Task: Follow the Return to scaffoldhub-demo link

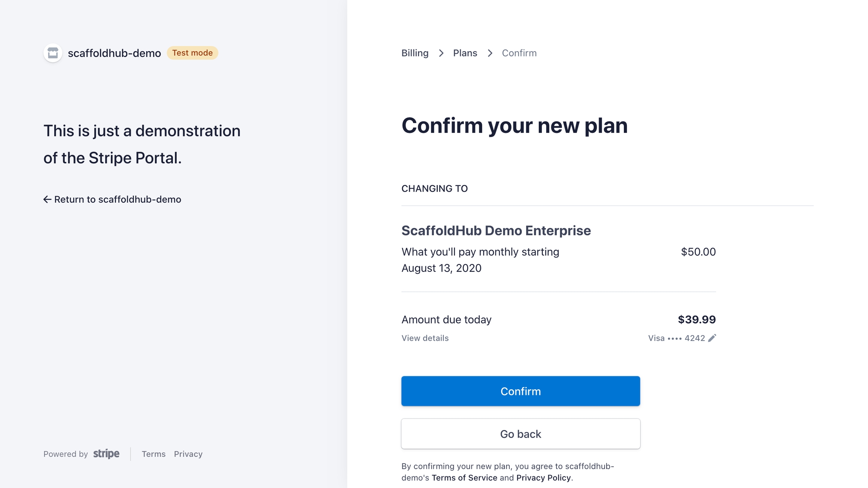Action: (x=117, y=199)
